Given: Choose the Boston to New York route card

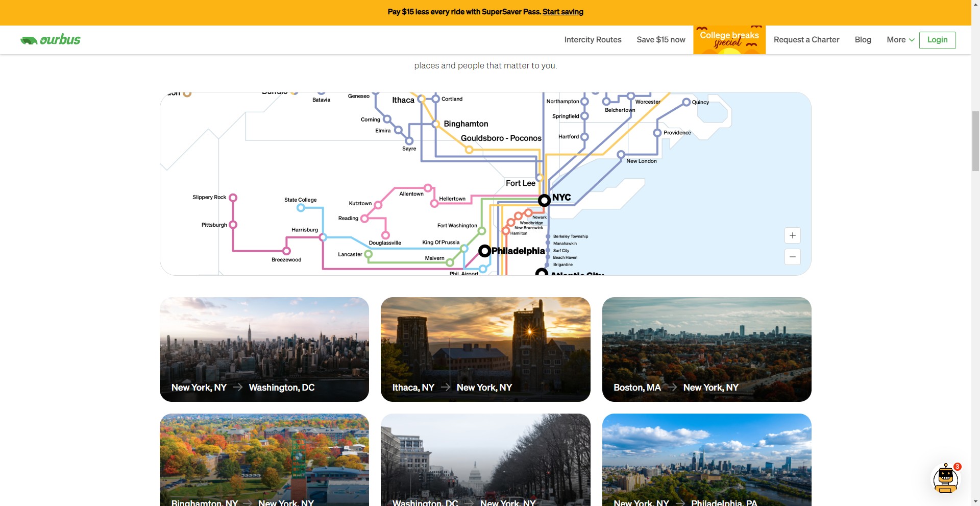Looking at the screenshot, I should (x=706, y=349).
